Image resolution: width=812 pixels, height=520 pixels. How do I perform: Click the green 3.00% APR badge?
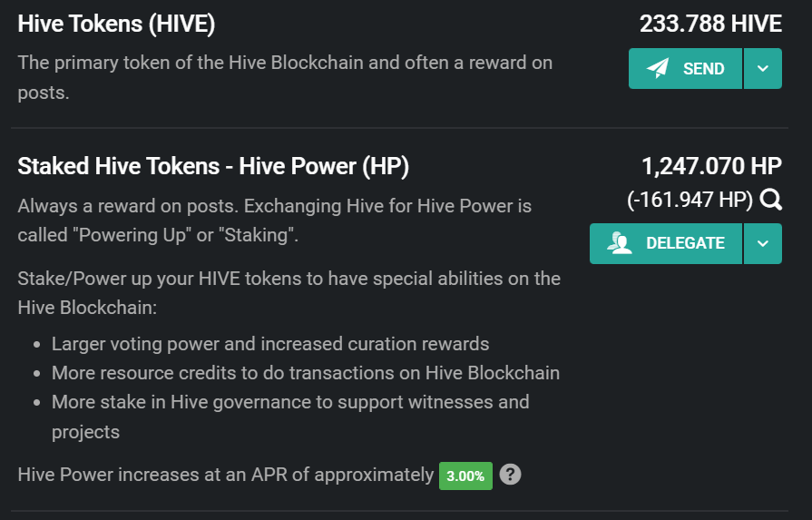point(465,476)
